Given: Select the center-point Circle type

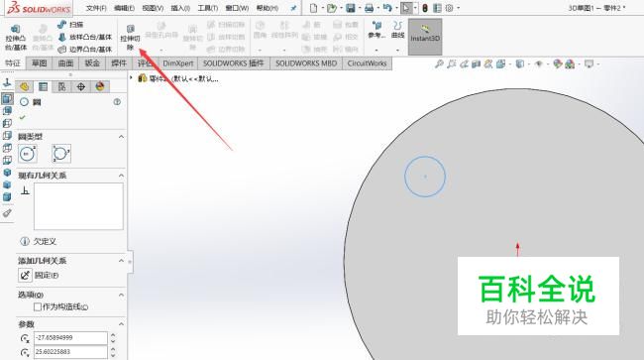Looking at the screenshot, I should click(x=28, y=154).
